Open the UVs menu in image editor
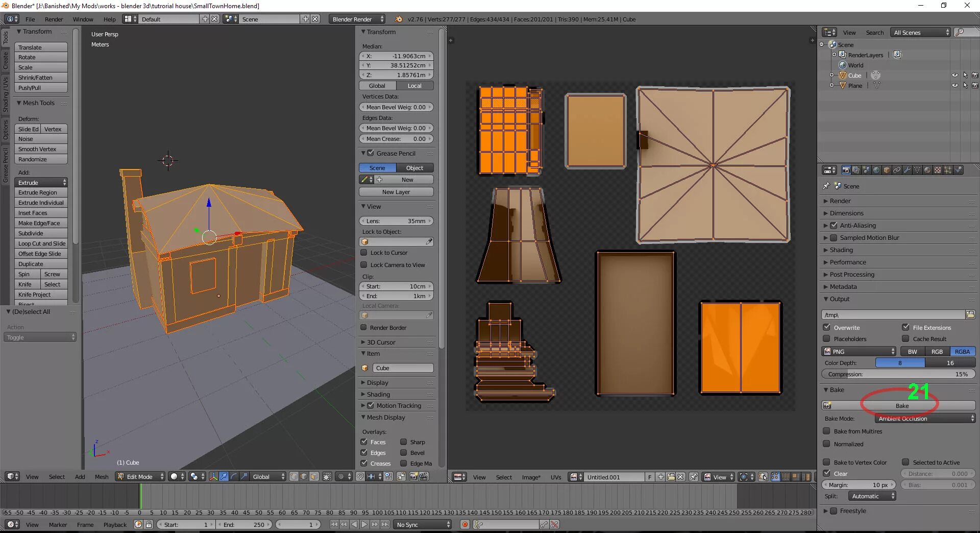The height and width of the screenshot is (533, 980). (x=555, y=477)
